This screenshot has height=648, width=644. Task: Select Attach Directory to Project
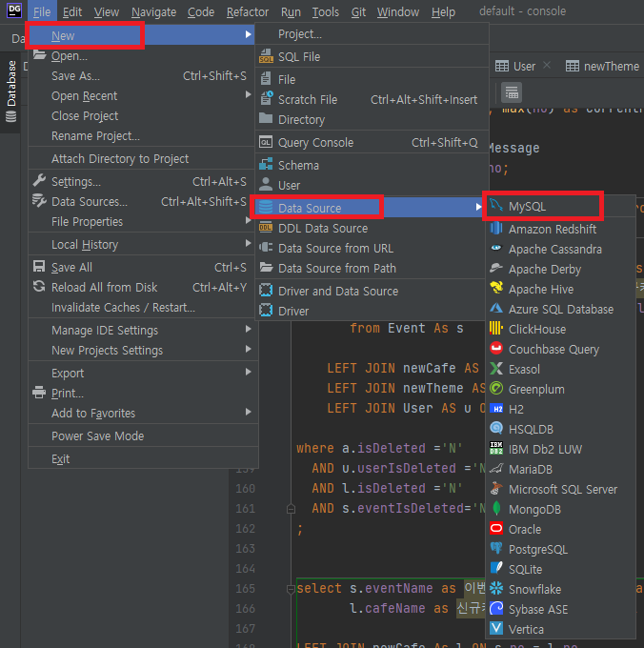tap(143, 159)
